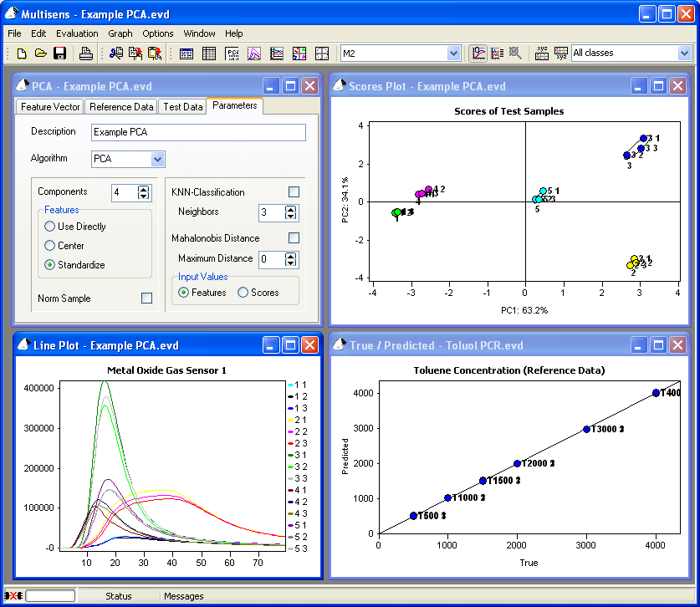Click the Print toolbar icon
This screenshot has height=607, width=700.
(85, 54)
